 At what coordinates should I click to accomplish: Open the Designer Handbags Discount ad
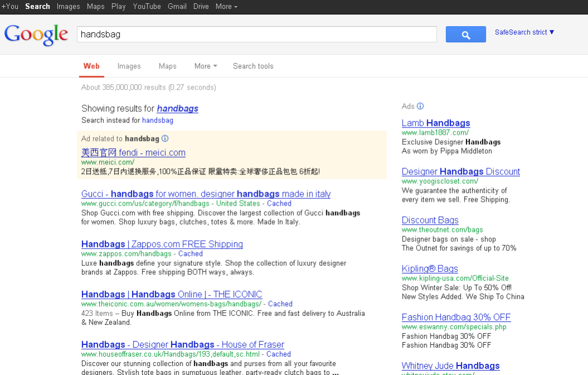coord(461,172)
